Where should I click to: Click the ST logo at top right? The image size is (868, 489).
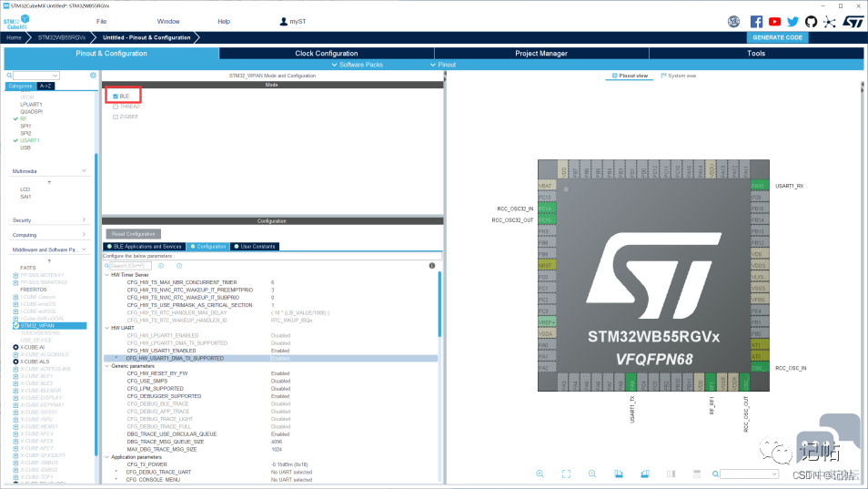pyautogui.click(x=853, y=22)
